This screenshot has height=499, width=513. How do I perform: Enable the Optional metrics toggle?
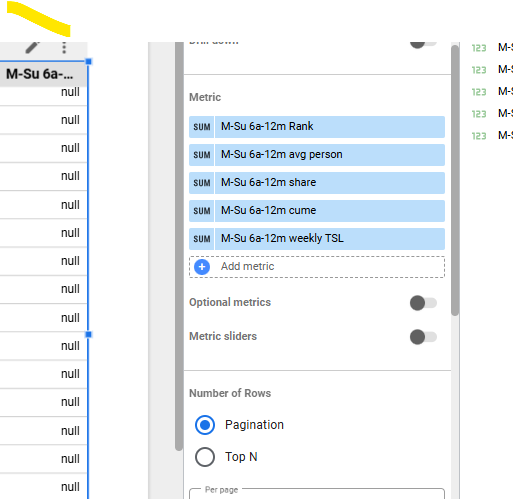[423, 303]
